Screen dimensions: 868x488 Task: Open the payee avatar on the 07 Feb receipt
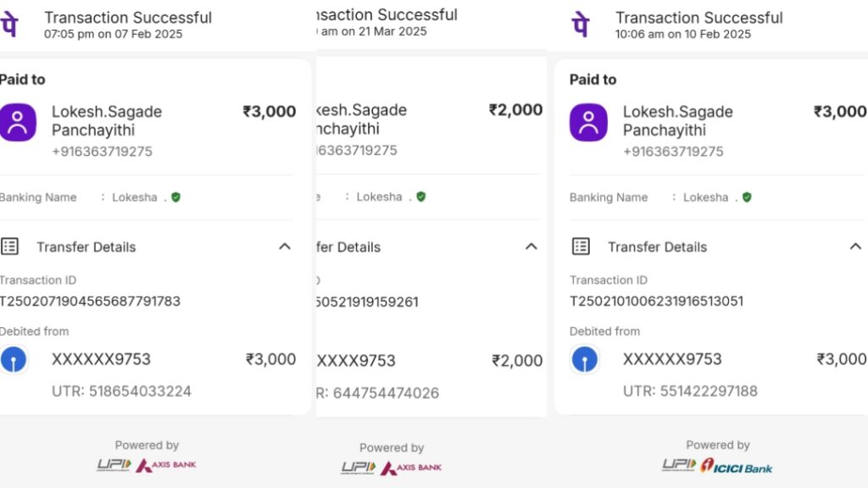[17, 122]
